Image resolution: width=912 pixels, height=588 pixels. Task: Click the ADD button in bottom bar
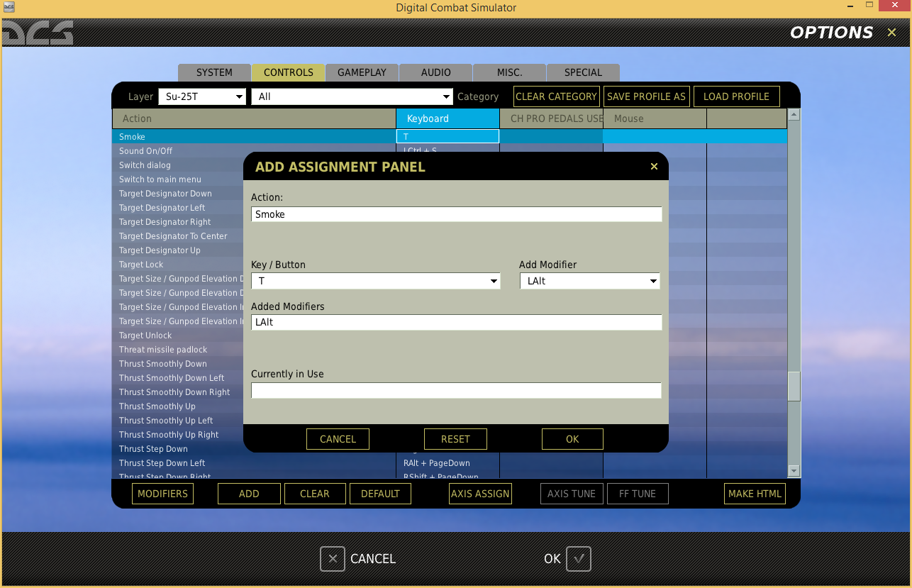click(249, 494)
